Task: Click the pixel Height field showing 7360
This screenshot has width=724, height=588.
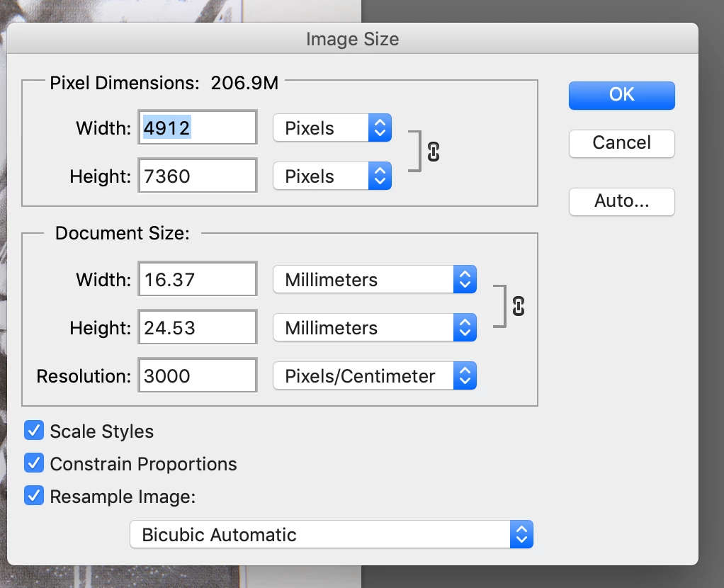Action: tap(197, 176)
